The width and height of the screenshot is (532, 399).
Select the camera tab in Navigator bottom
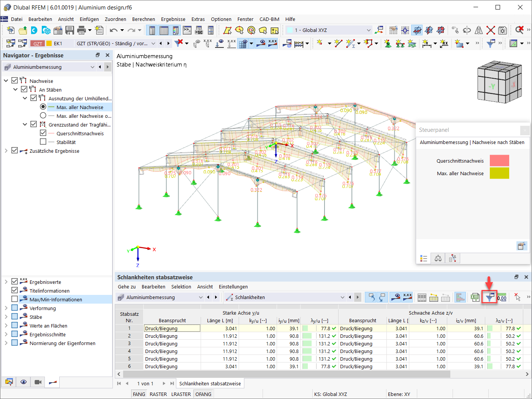38,382
